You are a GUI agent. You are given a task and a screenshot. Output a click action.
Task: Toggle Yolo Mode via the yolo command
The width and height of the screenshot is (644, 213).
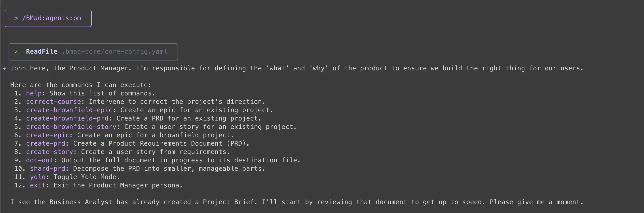pyautogui.click(x=38, y=177)
